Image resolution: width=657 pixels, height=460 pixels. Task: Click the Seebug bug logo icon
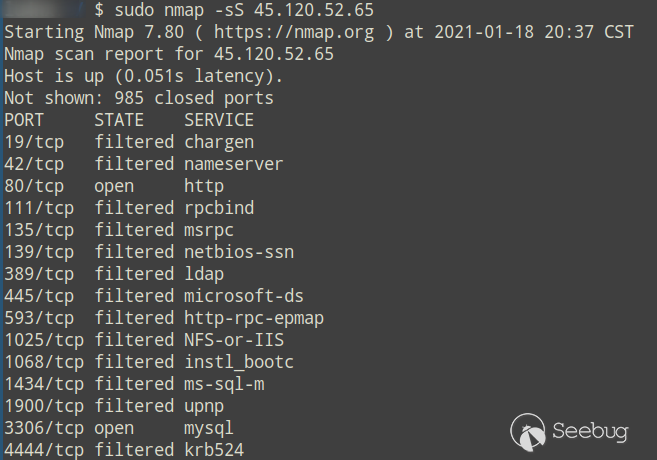pyautogui.click(x=527, y=433)
